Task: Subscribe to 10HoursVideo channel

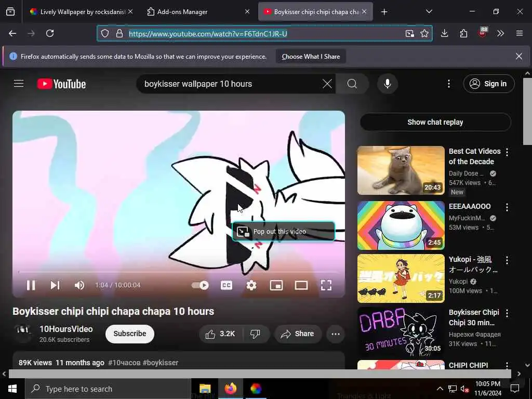Action: click(x=129, y=334)
